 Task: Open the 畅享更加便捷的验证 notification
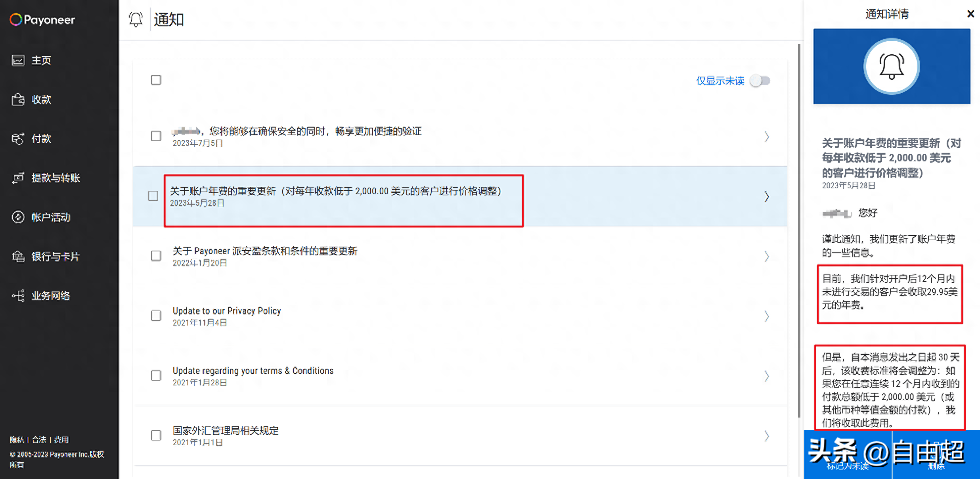pyautogui.click(x=297, y=131)
